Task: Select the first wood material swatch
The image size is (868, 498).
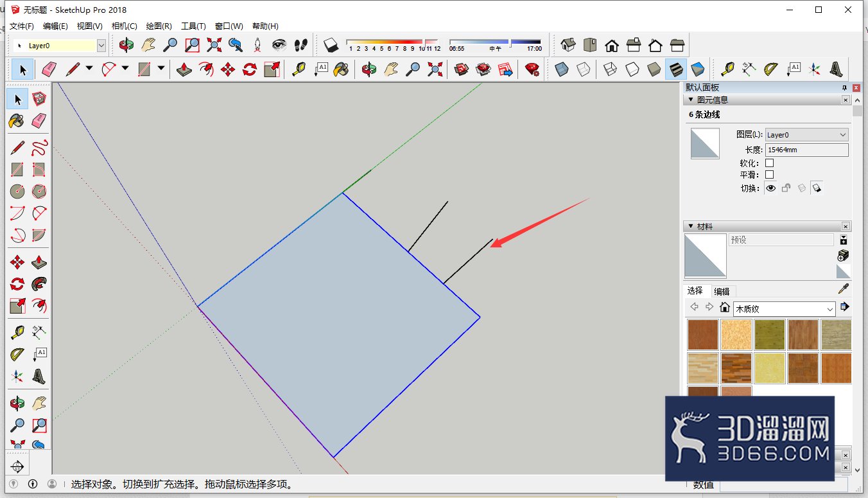Action: (x=702, y=335)
